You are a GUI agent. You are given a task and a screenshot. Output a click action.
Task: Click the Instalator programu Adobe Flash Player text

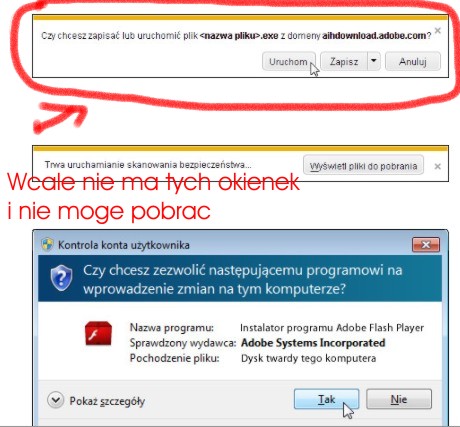pos(332,328)
